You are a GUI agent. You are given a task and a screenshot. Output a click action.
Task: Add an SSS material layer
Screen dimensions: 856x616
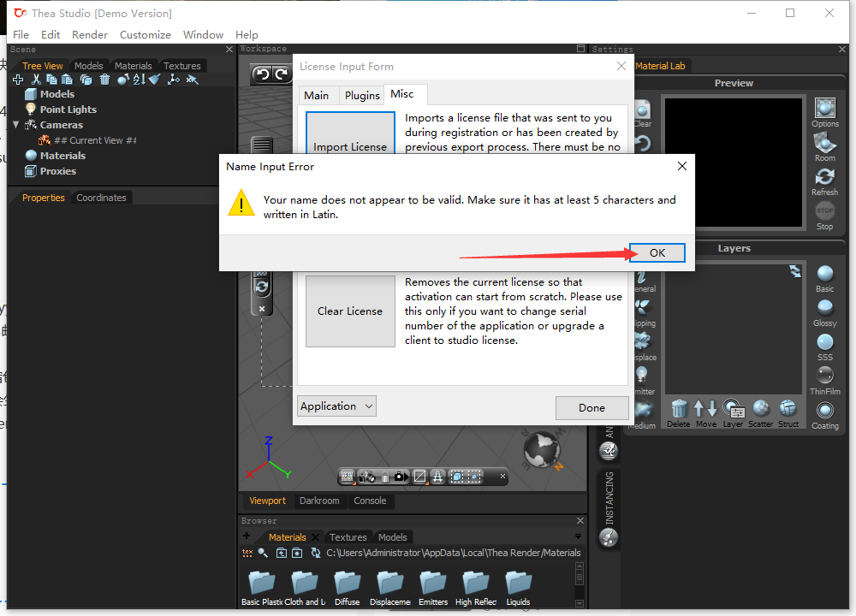825,347
